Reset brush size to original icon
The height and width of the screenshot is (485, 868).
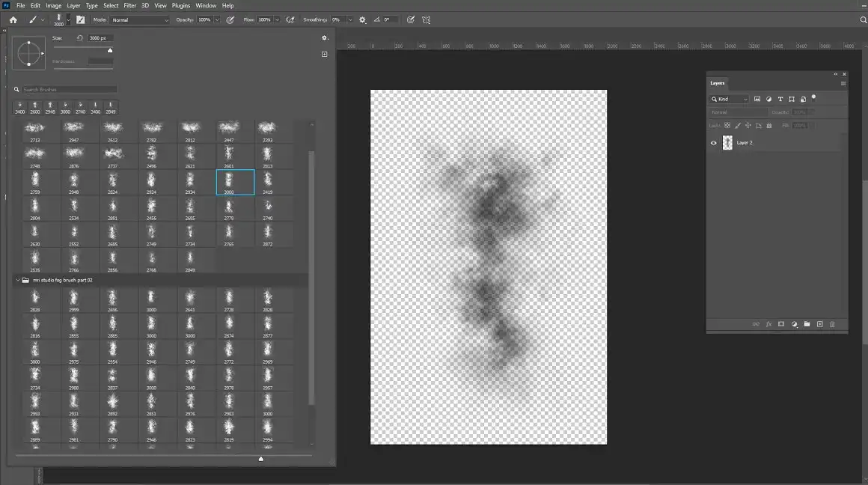coord(80,38)
